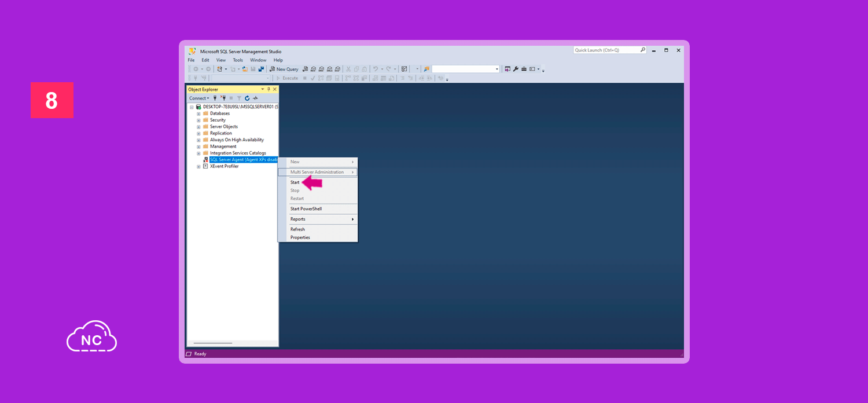Click the filter funnel icon in Object Explorer
Viewport: 868px width, 403px height.
point(239,98)
